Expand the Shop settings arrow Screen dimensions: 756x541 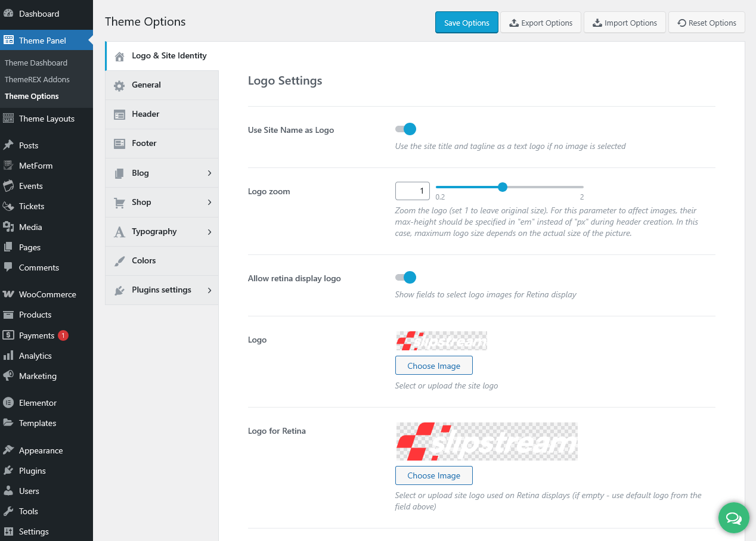coord(209,203)
